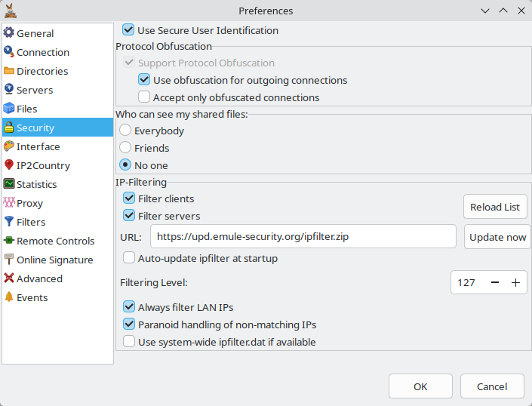Click the Statistics graph icon

9,184
